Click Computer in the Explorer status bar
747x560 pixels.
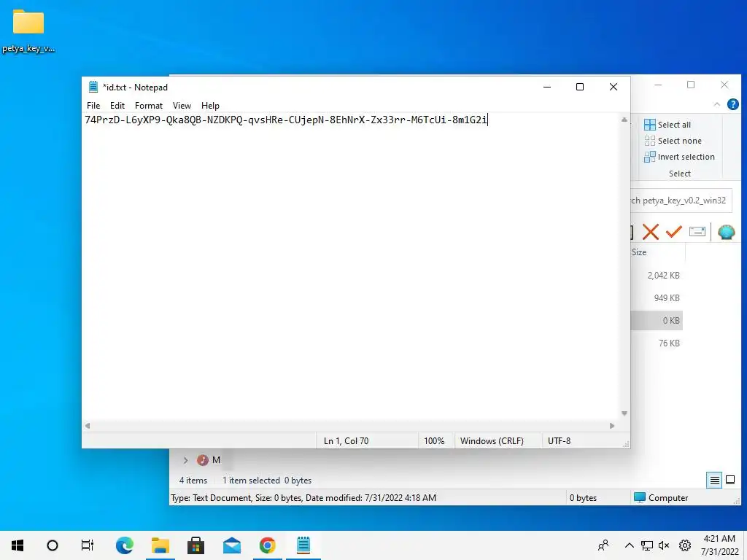(x=661, y=497)
